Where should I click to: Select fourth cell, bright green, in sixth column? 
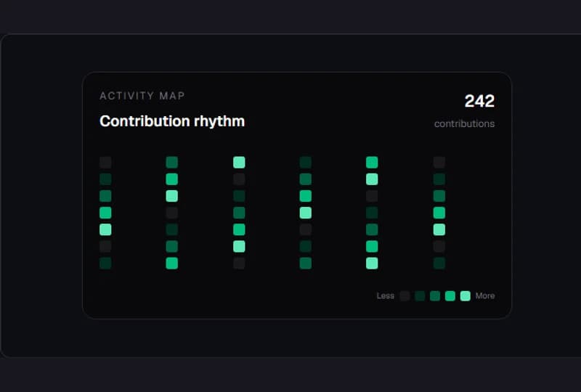click(x=439, y=213)
